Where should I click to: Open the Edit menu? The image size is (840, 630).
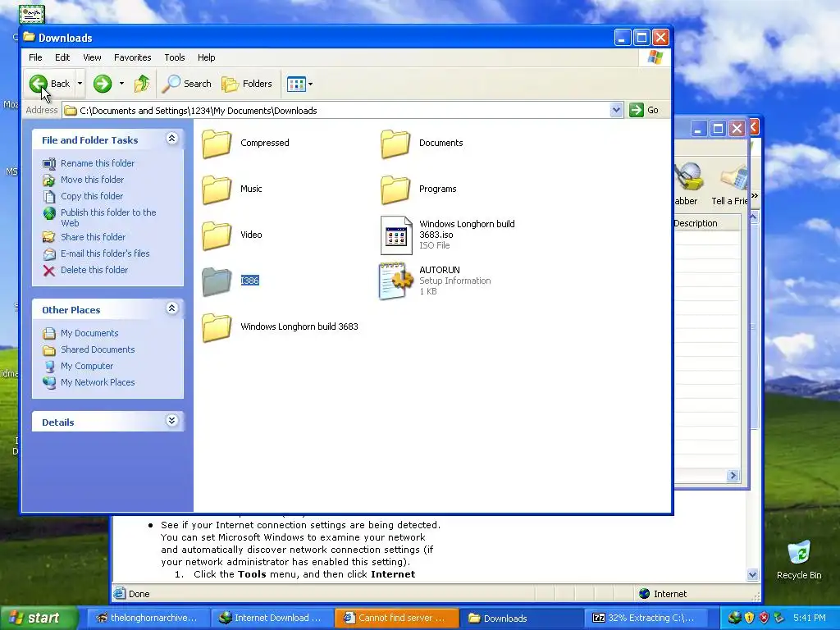[62, 57]
